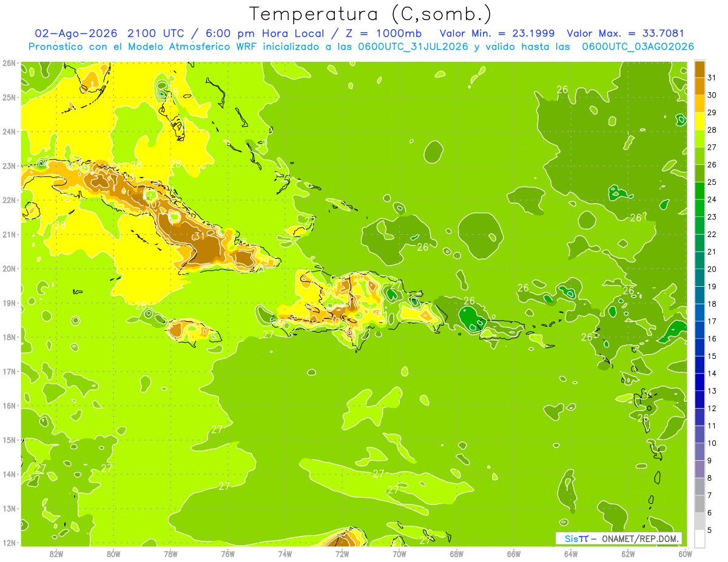Click the teal legend swatch between 19 and 20
Screen dimensions: 728x562
pyautogui.click(x=699, y=278)
